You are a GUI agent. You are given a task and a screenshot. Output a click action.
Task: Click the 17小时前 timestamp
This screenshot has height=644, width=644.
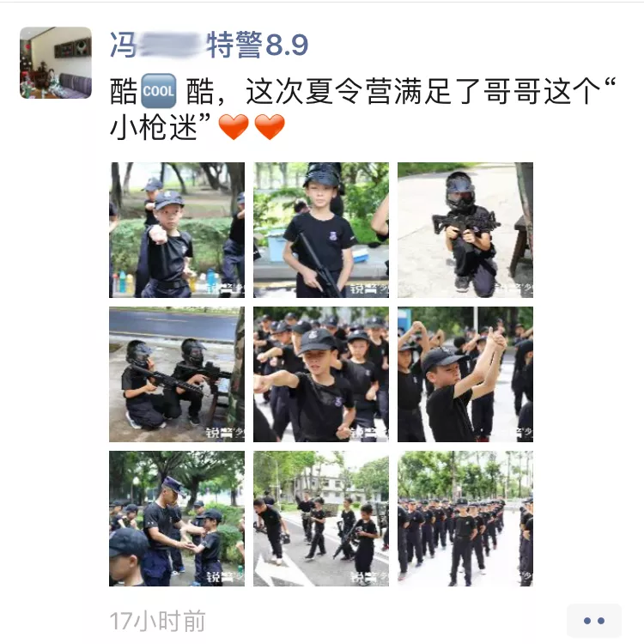(x=157, y=621)
